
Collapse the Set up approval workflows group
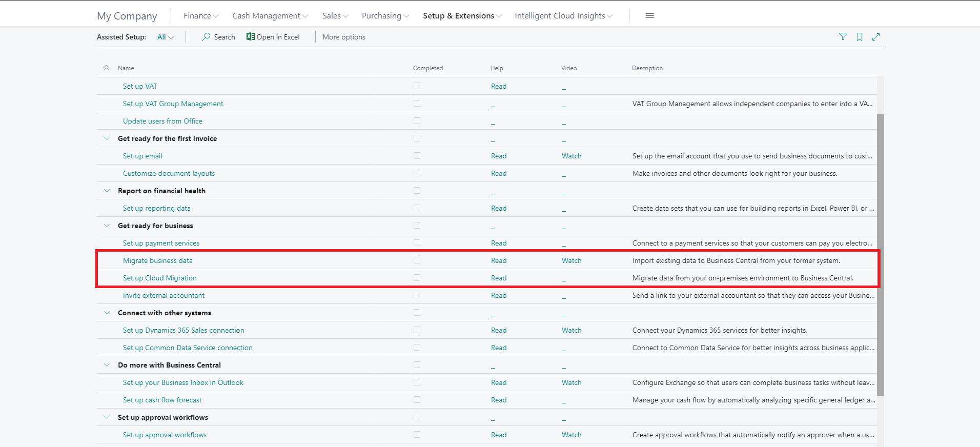tap(107, 417)
